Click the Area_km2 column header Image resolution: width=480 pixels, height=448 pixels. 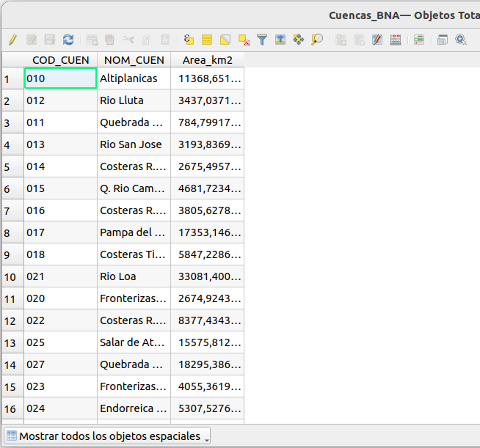pyautogui.click(x=207, y=60)
